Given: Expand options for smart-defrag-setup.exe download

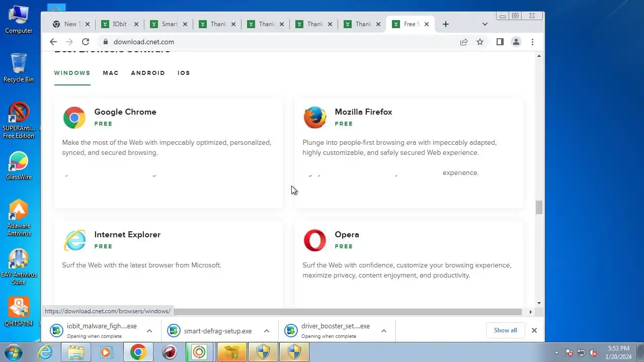Looking at the screenshot, I should (x=267, y=331).
